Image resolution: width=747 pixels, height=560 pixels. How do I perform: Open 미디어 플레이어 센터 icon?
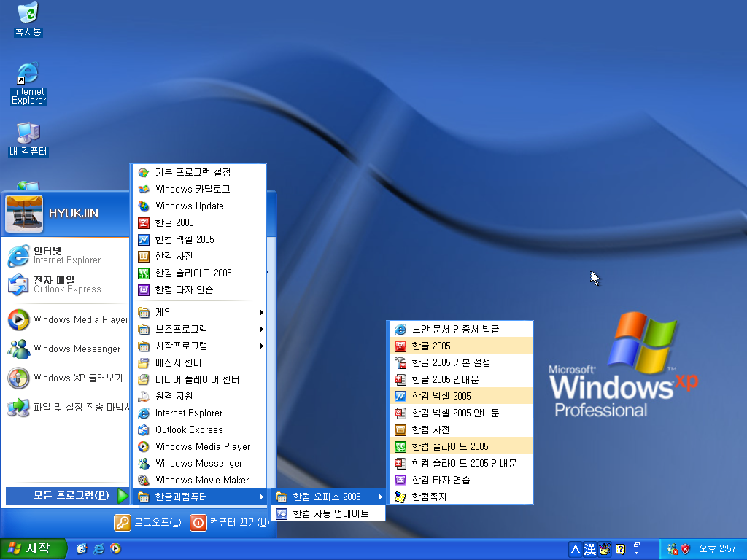point(144,379)
